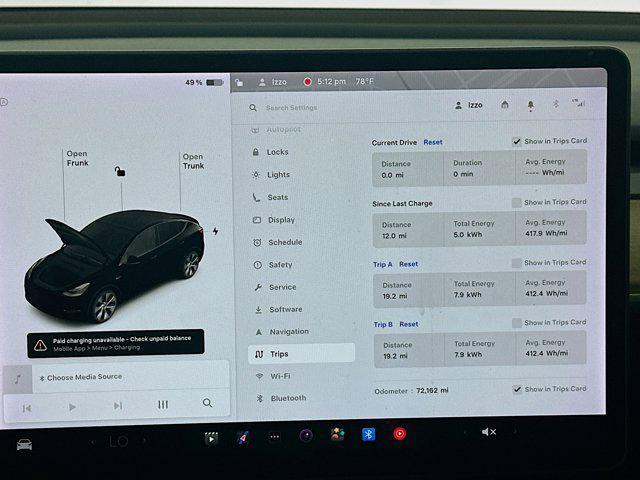Tap Open Trunk
Image resolution: width=640 pixels, height=480 pixels.
click(x=193, y=161)
